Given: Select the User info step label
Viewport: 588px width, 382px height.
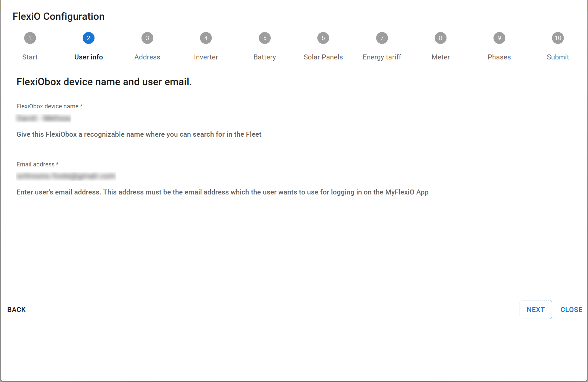Looking at the screenshot, I should [x=89, y=57].
